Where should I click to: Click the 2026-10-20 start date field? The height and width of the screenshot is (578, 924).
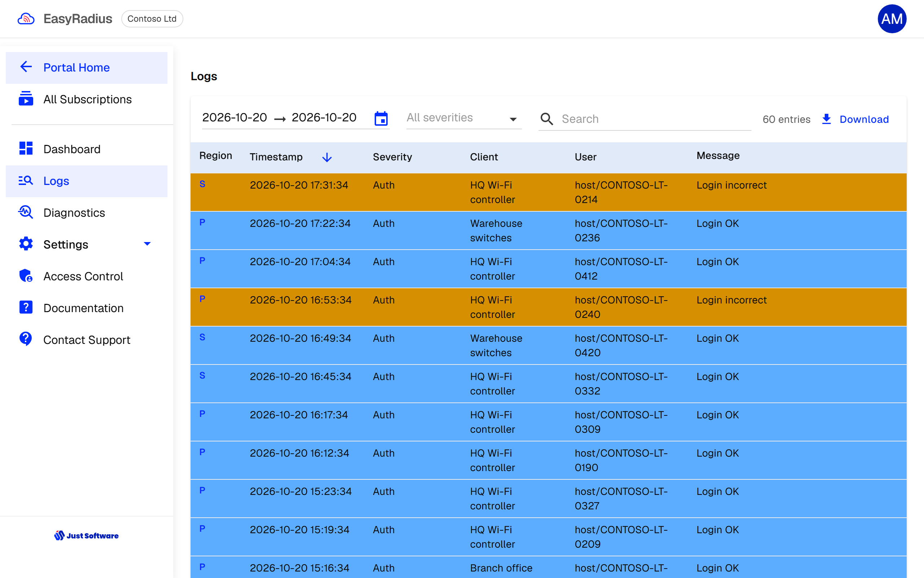(235, 117)
